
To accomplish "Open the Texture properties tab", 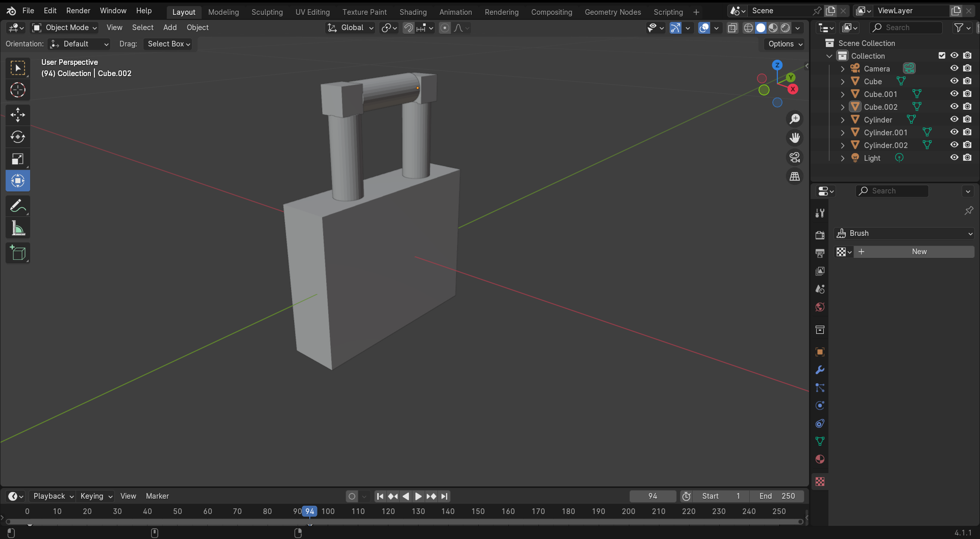I will (x=820, y=482).
